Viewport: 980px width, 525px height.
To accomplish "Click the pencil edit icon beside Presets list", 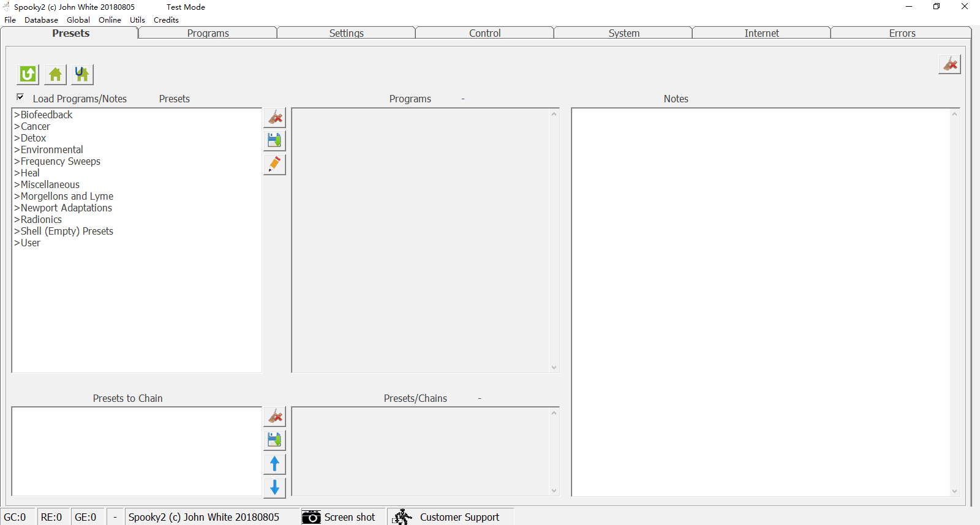I will [x=274, y=164].
